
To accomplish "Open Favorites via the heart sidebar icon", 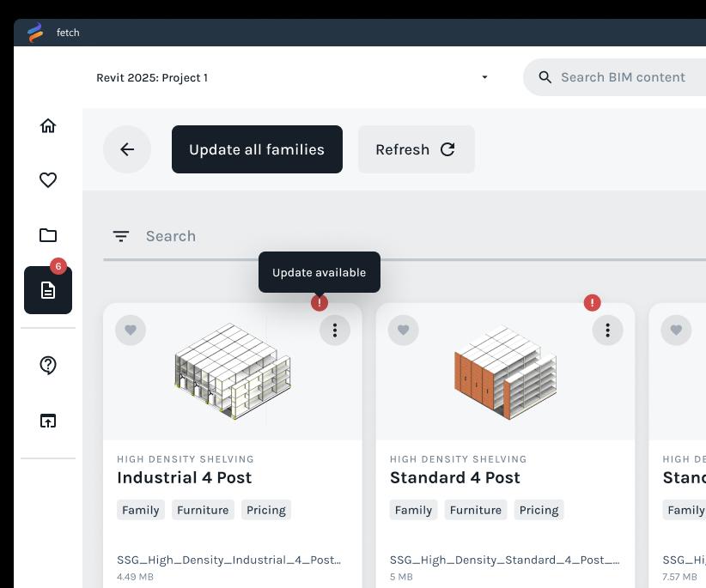I will pos(48,180).
